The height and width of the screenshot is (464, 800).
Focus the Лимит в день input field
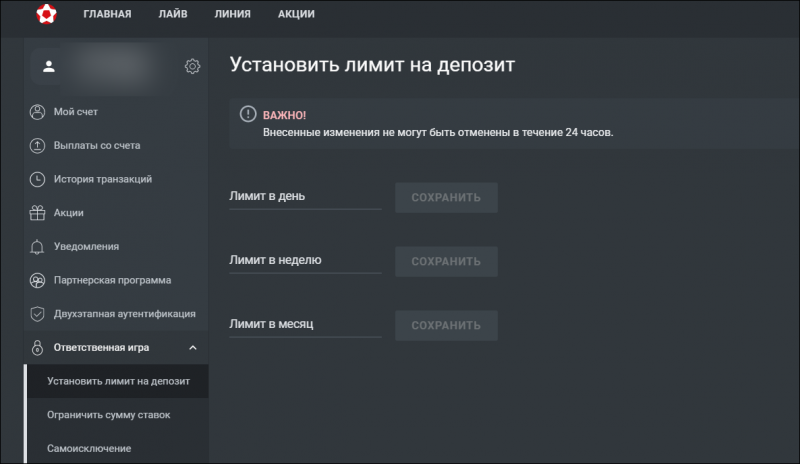(x=305, y=197)
